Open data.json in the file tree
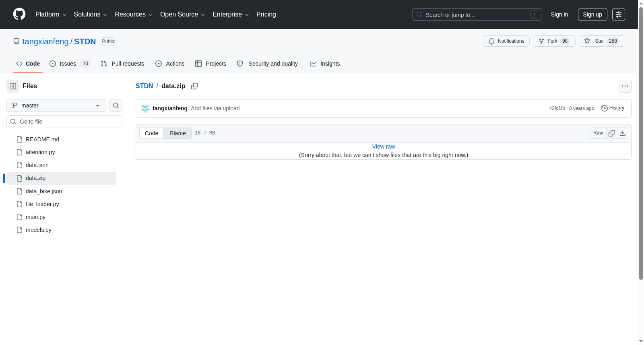The height and width of the screenshot is (345, 644). 61,165
